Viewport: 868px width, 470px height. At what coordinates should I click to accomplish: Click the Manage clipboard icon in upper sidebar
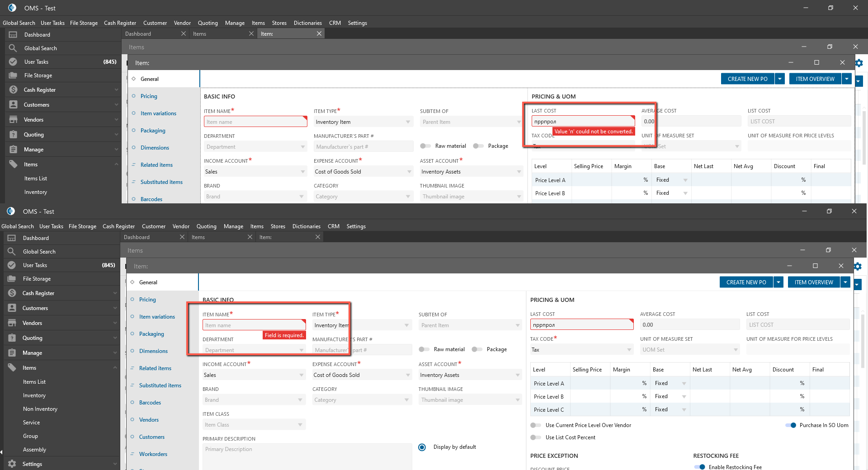13,150
